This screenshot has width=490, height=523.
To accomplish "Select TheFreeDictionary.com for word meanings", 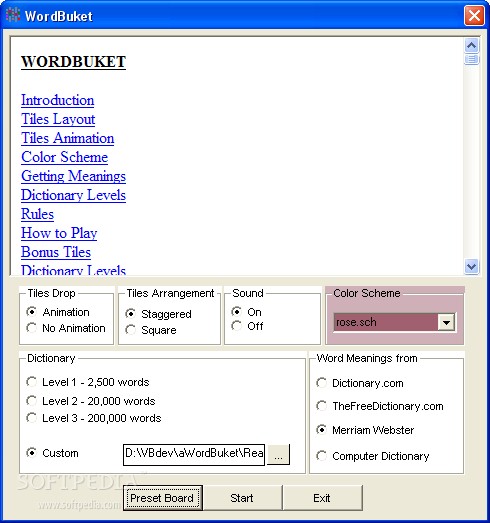I will 380,406.
